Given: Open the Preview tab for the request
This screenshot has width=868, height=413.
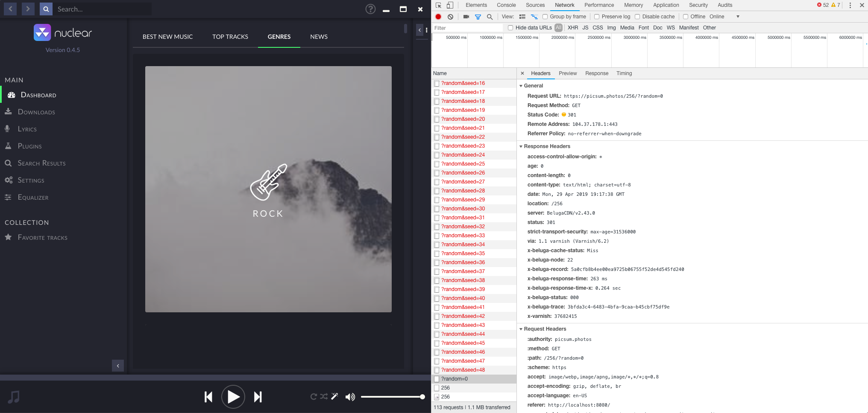Looking at the screenshot, I should [x=567, y=73].
